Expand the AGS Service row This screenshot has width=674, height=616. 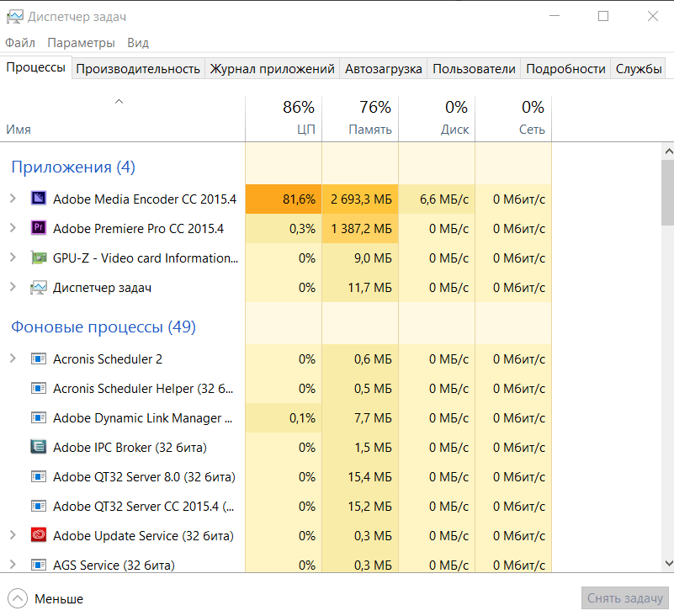[x=13, y=565]
